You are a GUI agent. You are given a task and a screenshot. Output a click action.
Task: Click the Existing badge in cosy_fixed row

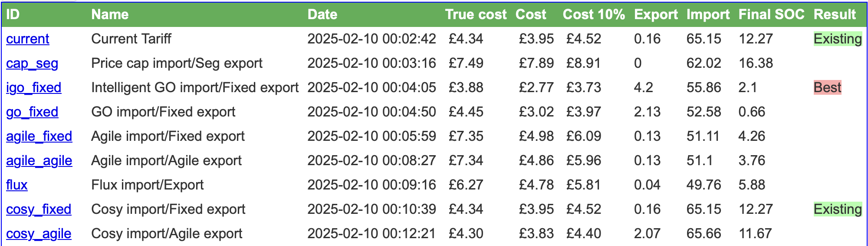click(838, 209)
